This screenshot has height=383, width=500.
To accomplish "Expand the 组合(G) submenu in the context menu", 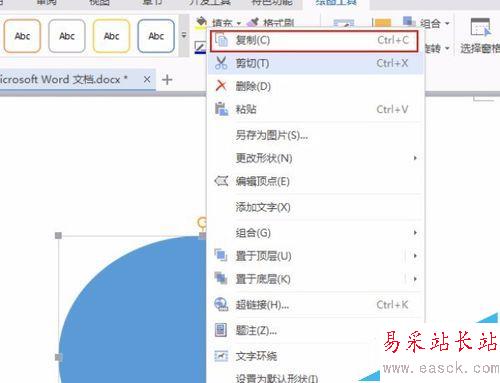I will point(415,232).
